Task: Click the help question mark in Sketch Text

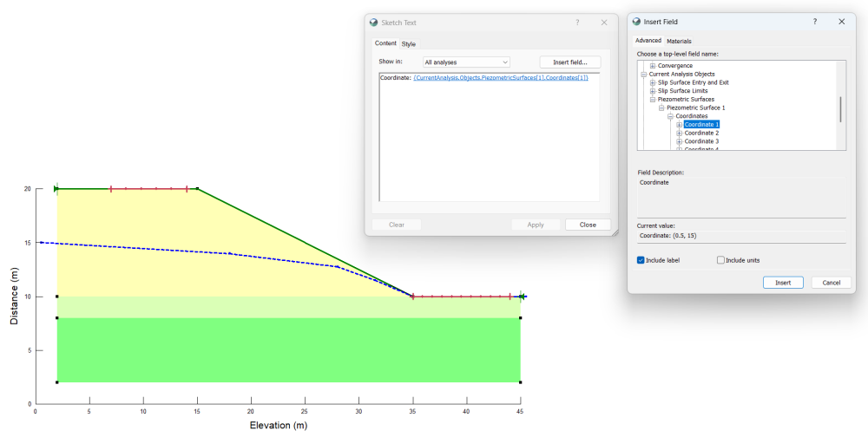Action: (x=577, y=23)
